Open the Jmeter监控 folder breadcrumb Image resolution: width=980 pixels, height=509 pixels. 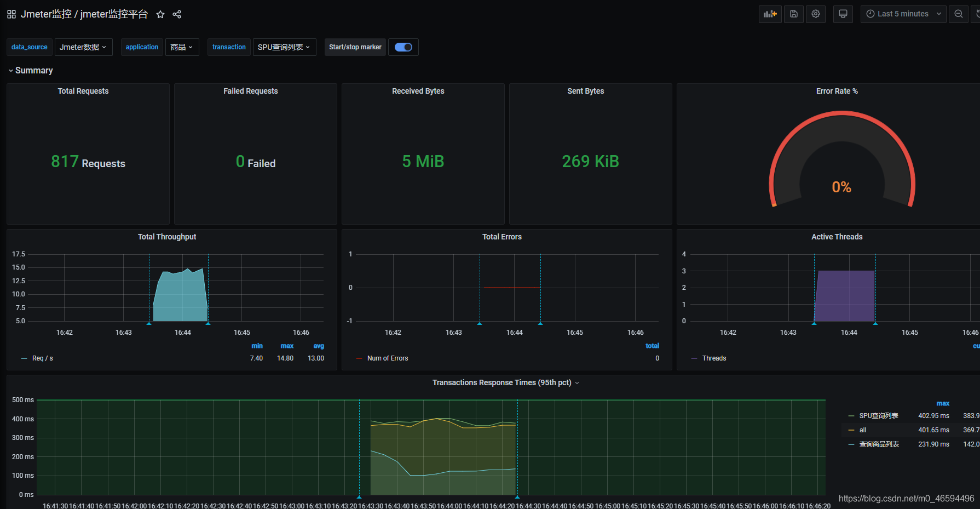click(46, 14)
